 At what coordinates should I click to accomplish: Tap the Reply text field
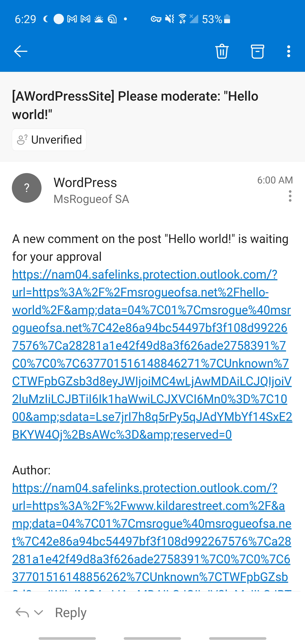pos(71,612)
